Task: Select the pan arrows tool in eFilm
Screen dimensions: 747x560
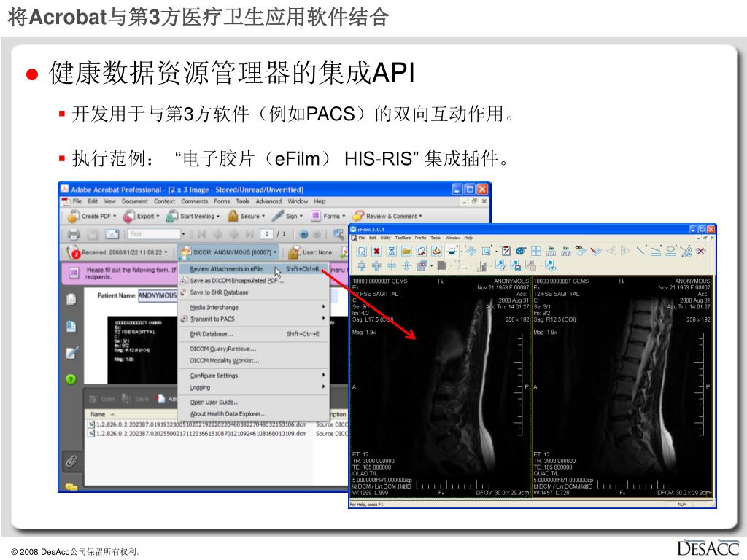Action: [x=471, y=251]
